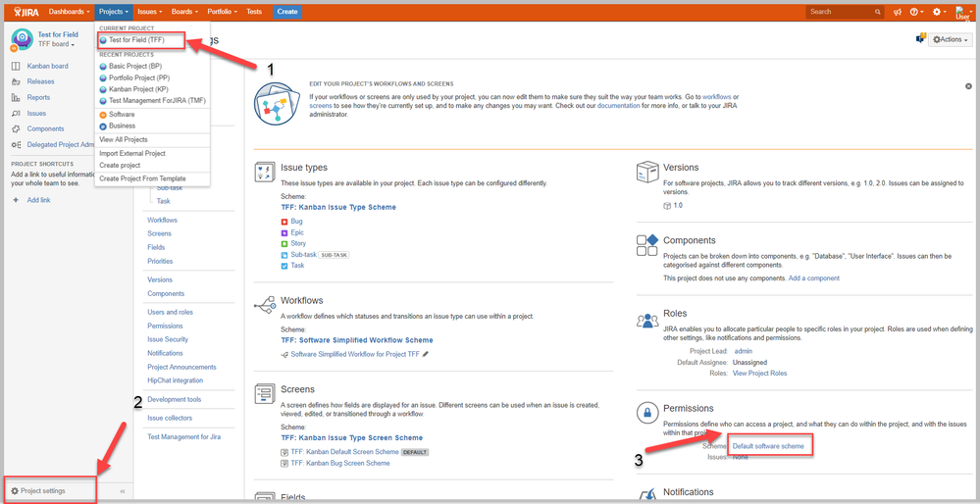This screenshot has width=980, height=504.
Task: Open the Portfolio dropdown menu
Action: click(222, 11)
